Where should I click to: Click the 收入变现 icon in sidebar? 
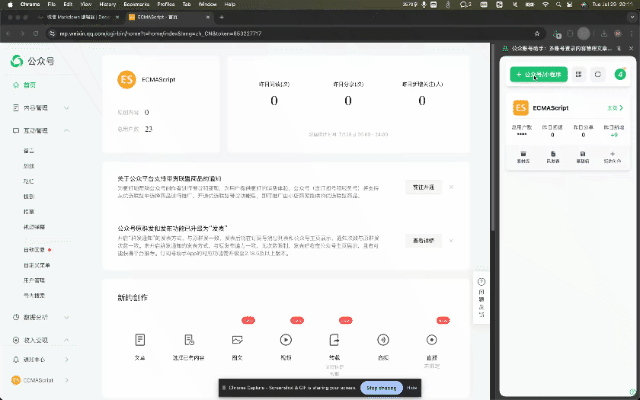[x=16, y=340]
